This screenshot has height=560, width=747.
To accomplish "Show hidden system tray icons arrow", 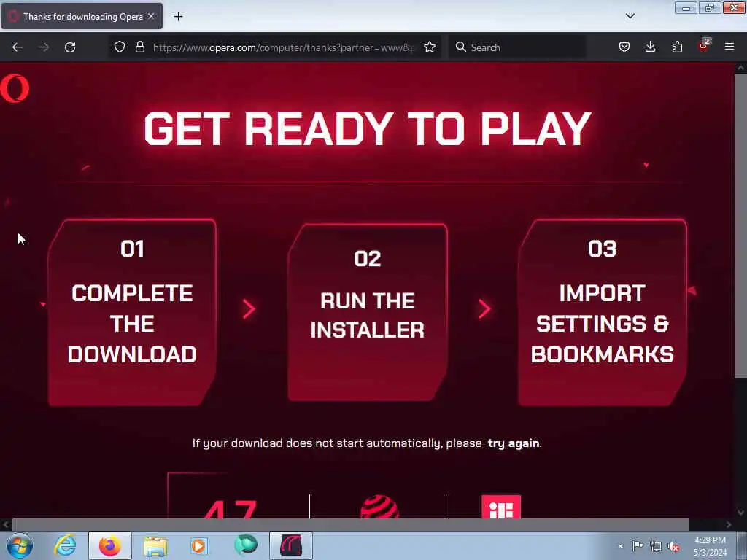I will click(620, 546).
